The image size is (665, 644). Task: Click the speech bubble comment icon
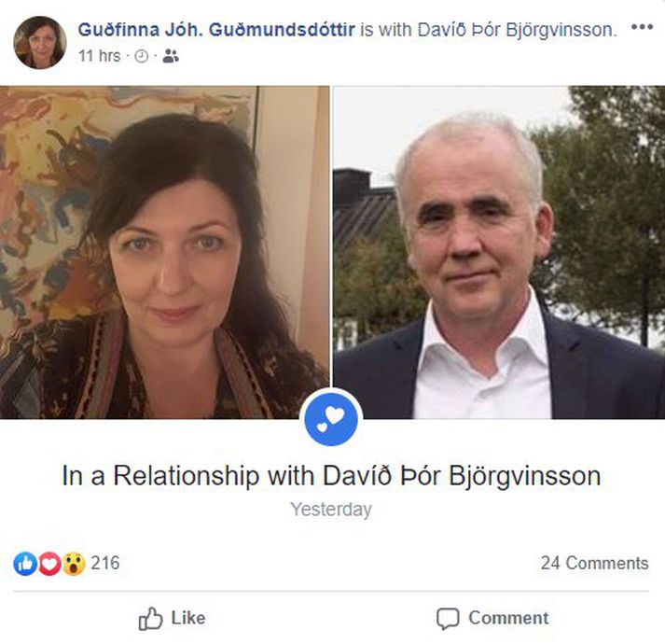(448, 619)
